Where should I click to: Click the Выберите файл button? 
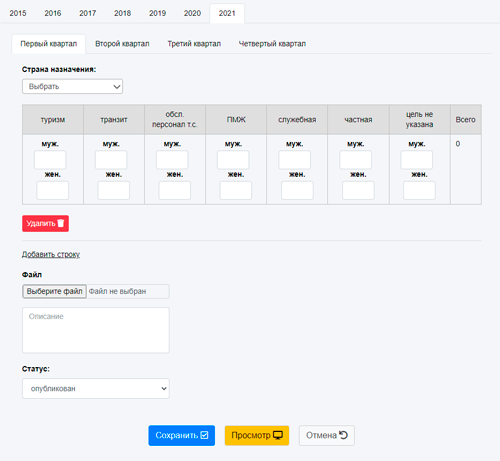click(54, 291)
